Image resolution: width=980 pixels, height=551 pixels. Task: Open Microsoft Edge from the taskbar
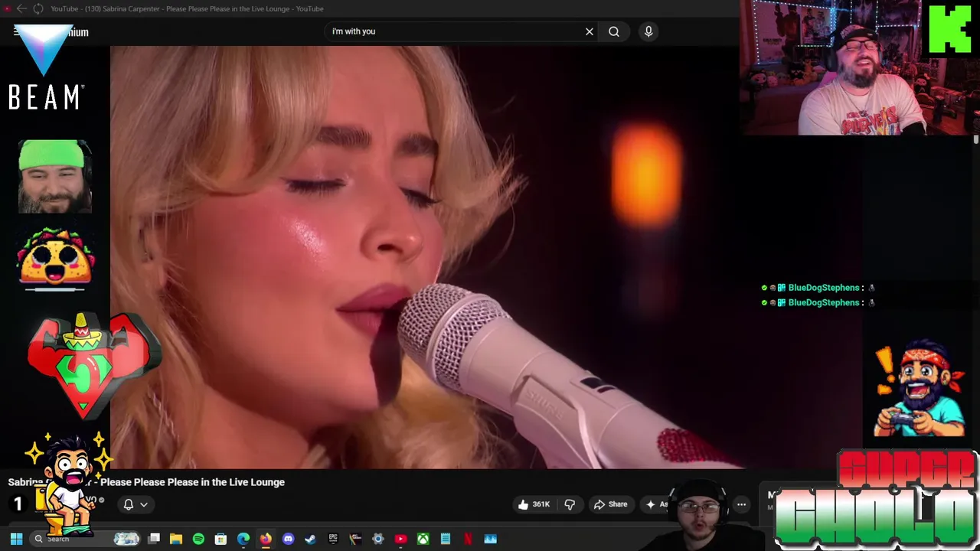point(243,539)
